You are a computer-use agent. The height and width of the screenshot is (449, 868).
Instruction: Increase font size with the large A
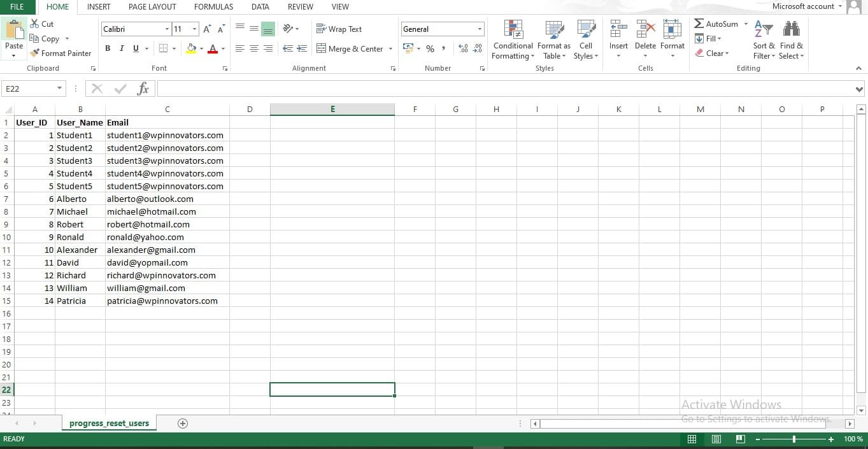[x=208, y=29]
